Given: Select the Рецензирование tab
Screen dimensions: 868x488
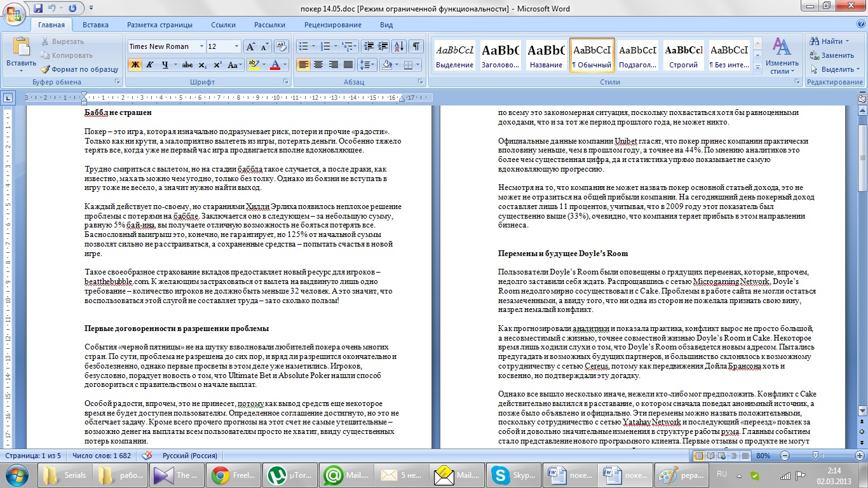Looking at the screenshot, I should click(333, 25).
